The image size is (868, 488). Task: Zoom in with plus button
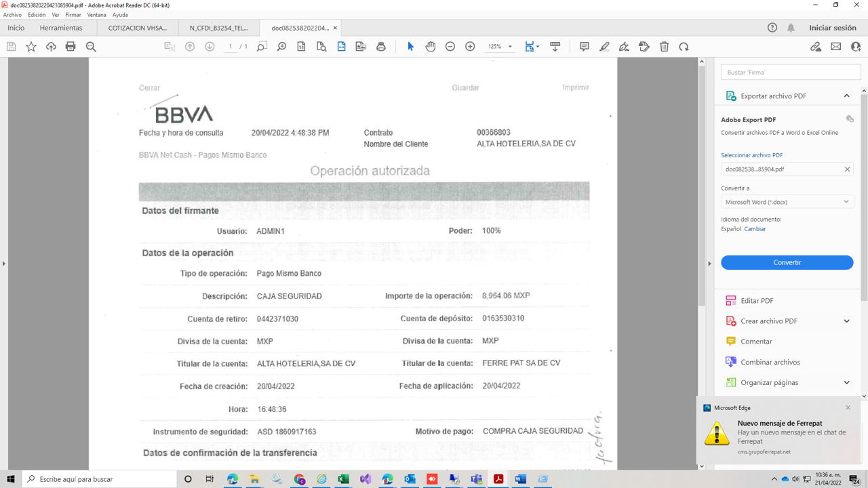point(470,47)
